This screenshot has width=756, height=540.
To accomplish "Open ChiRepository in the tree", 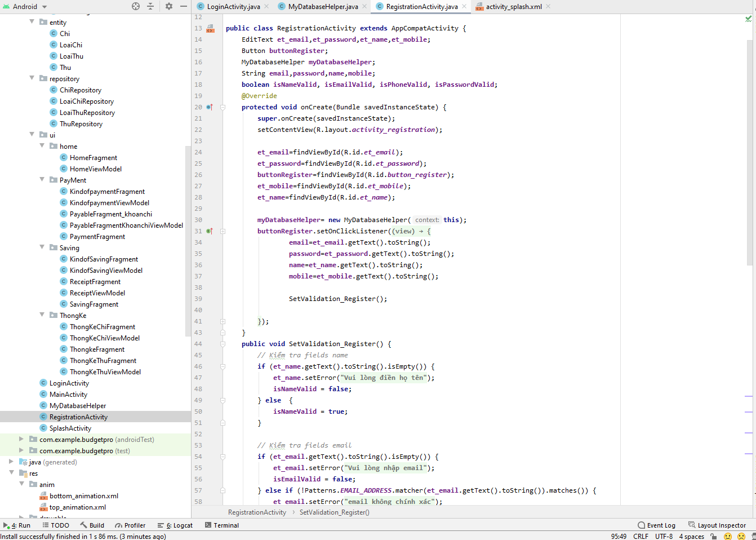I will pyautogui.click(x=81, y=90).
